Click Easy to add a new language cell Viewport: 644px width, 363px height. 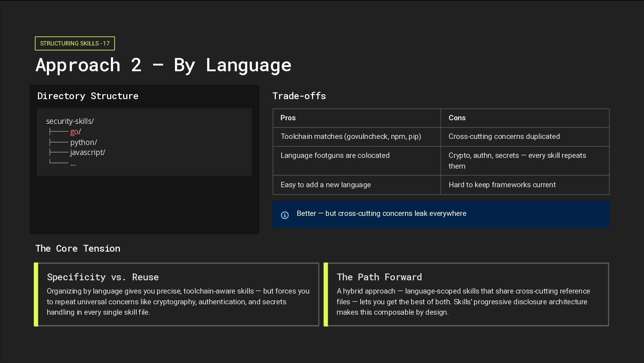pos(326,185)
